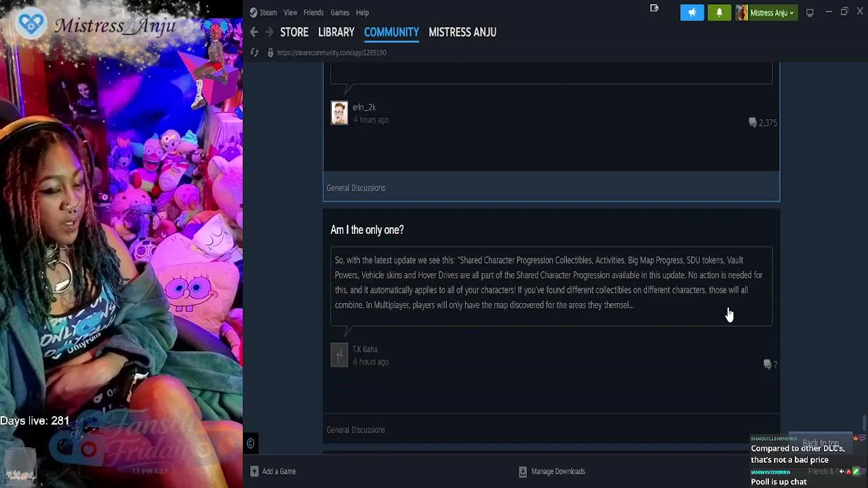Click the Add a Game label

click(x=279, y=471)
